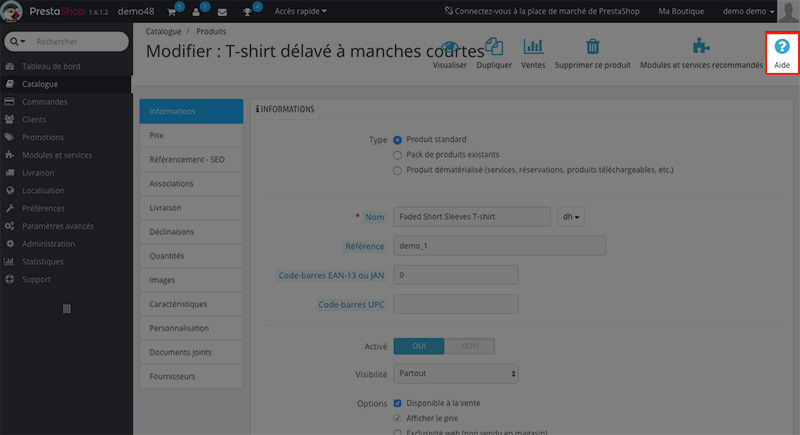Switch to the Prix tab

(x=191, y=134)
